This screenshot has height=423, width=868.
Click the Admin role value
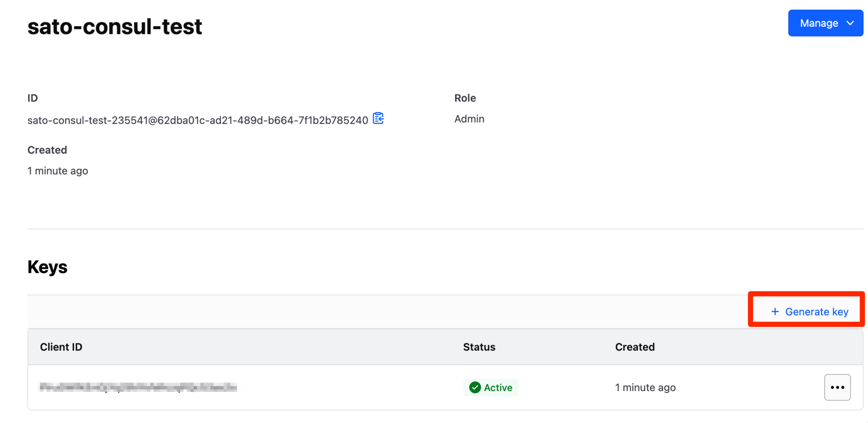[469, 119]
